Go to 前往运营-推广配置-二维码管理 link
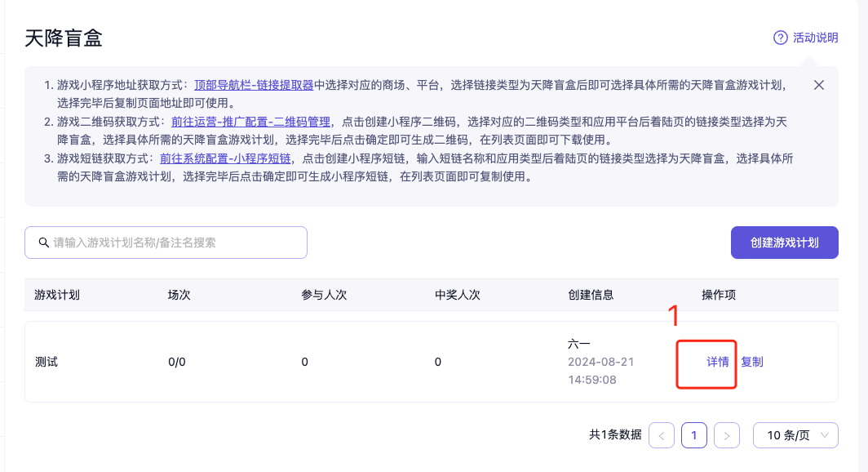The width and height of the screenshot is (868, 472). pos(250,122)
